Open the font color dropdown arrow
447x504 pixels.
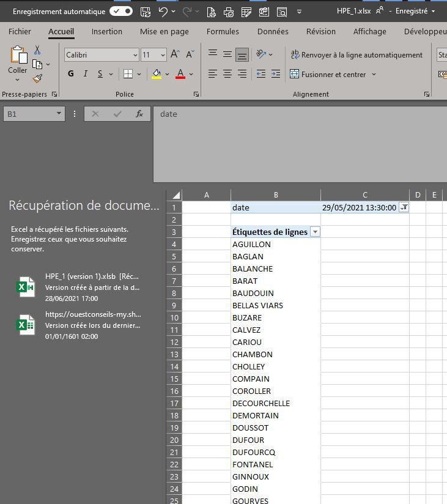pyautogui.click(x=191, y=74)
